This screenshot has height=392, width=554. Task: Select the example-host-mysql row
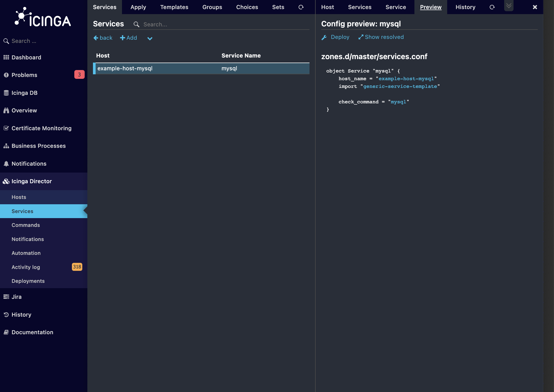click(201, 68)
